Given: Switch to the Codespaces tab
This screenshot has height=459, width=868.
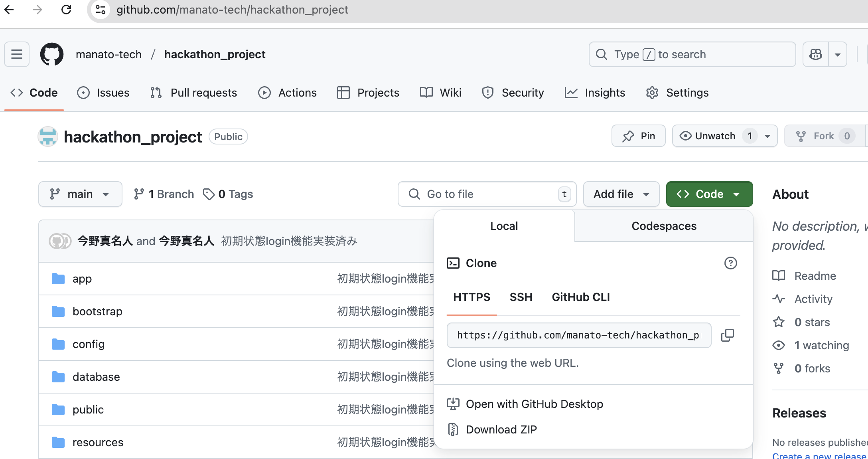Looking at the screenshot, I should coord(664,226).
